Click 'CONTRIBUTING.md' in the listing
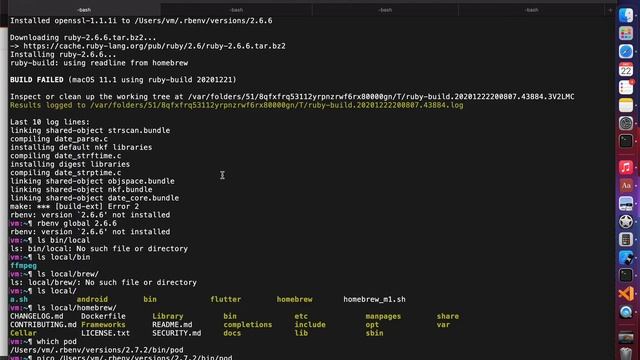Viewport: 640px width, 360px height. click(x=43, y=324)
